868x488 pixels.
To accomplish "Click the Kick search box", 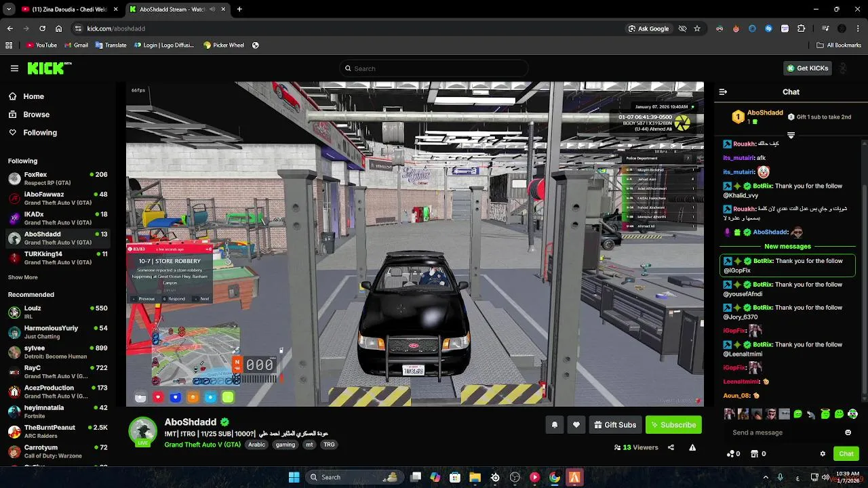I will pos(434,68).
